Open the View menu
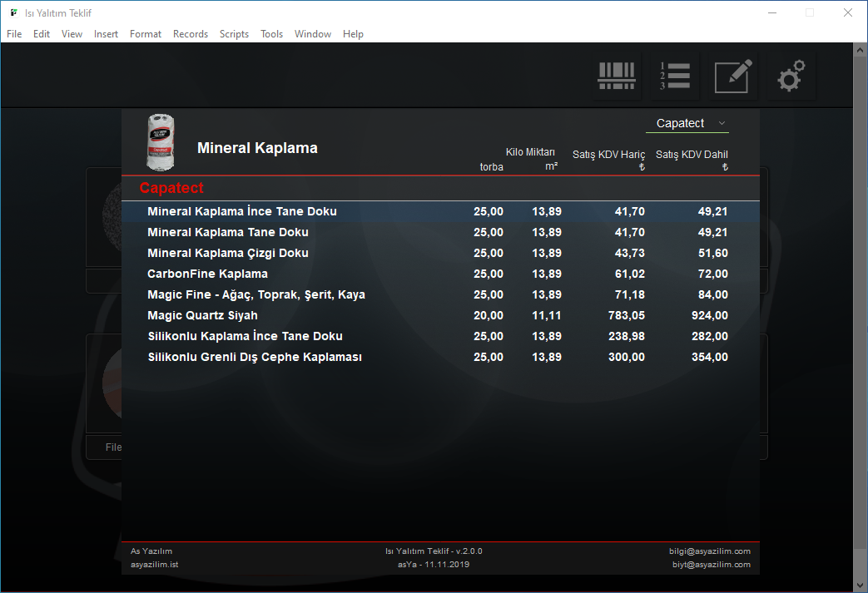Image resolution: width=868 pixels, height=593 pixels. (72, 34)
